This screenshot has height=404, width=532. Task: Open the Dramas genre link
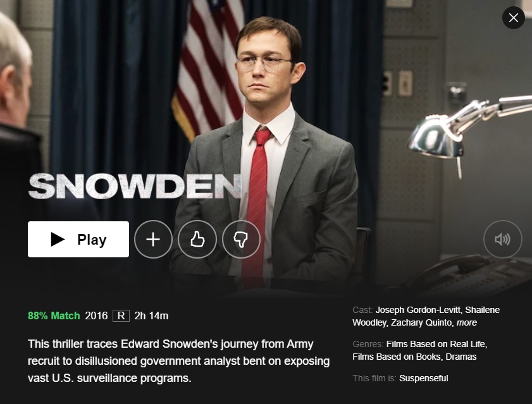coord(461,357)
